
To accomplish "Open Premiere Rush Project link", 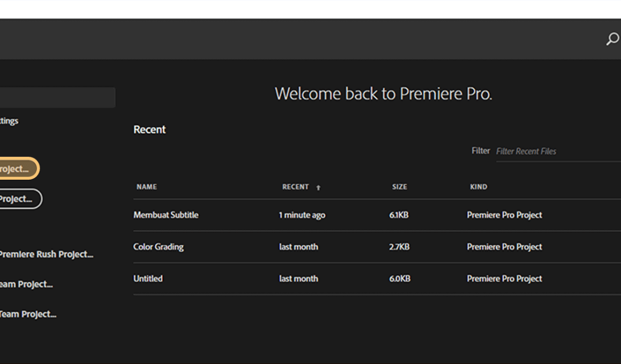I will [47, 254].
